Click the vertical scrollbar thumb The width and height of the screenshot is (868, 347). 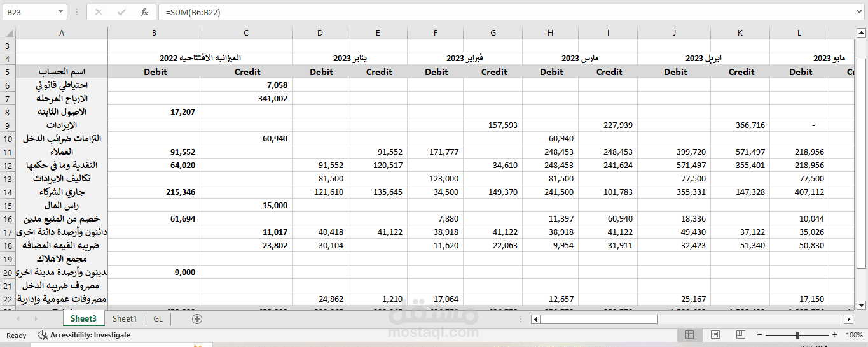tap(861, 162)
